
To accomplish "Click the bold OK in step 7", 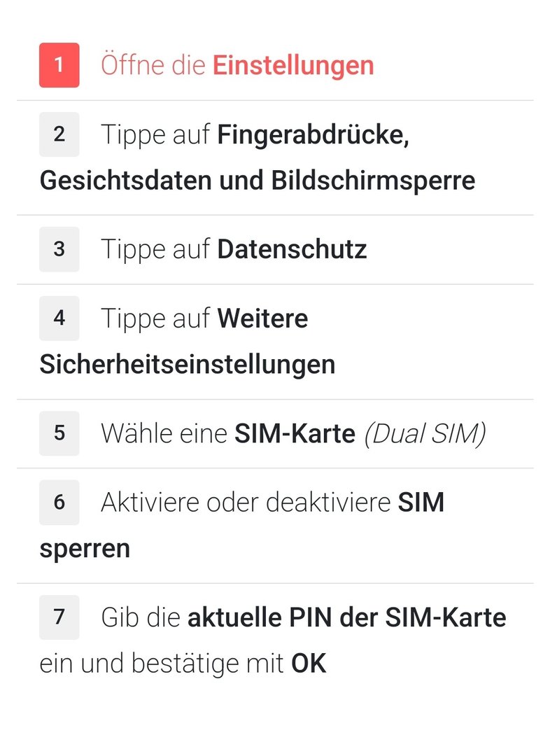I will click(309, 664).
